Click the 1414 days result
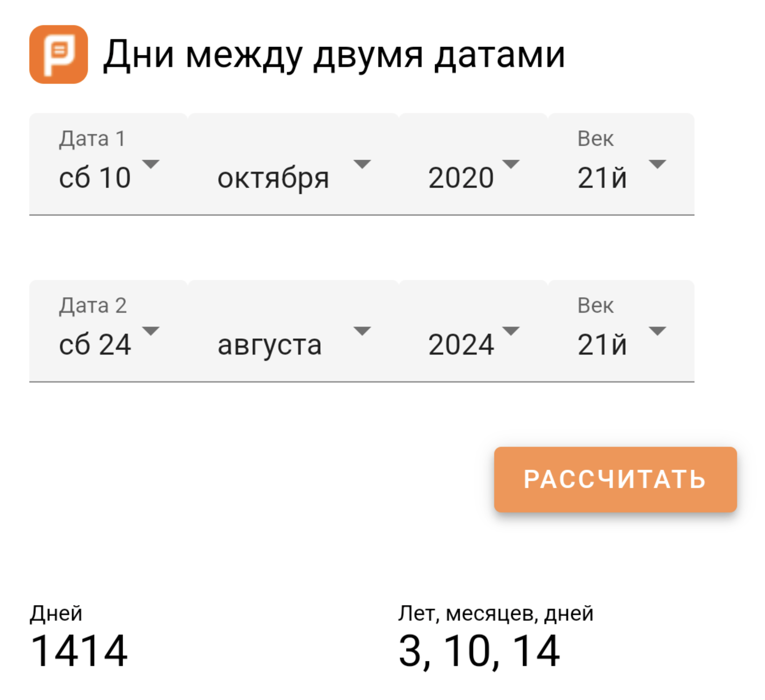 (79, 651)
